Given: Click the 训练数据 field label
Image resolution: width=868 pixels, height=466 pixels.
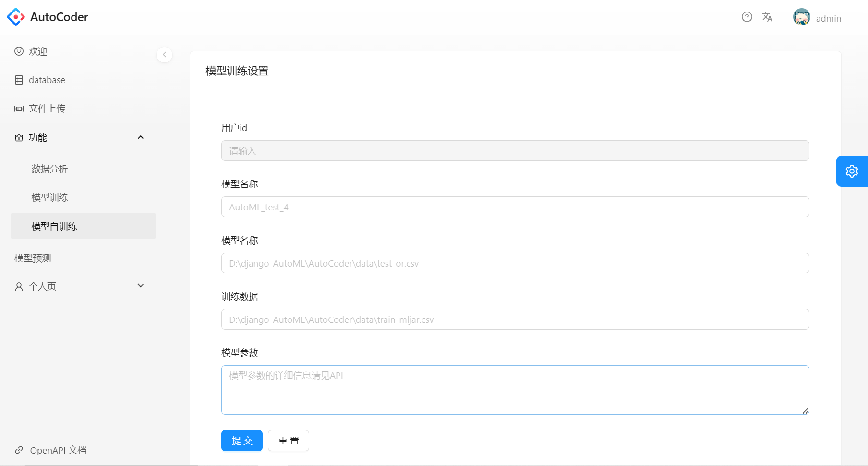Looking at the screenshot, I should coord(240,296).
